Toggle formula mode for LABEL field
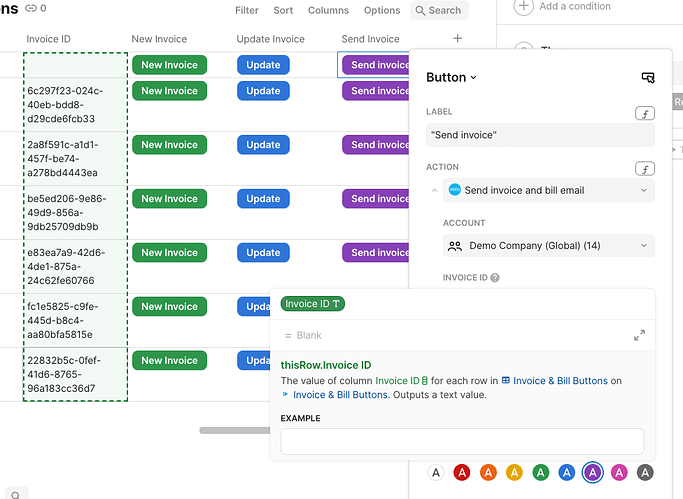 coord(645,114)
